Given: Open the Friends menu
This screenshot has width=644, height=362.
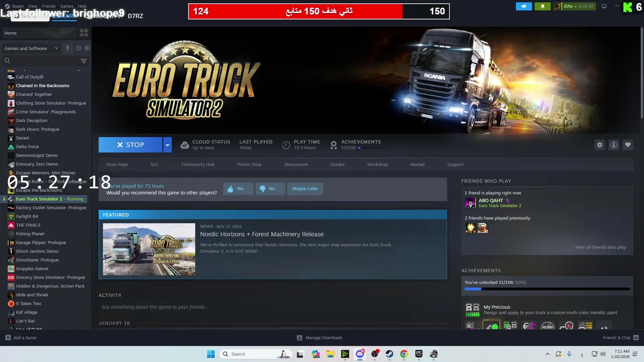Looking at the screenshot, I should coord(49,7).
